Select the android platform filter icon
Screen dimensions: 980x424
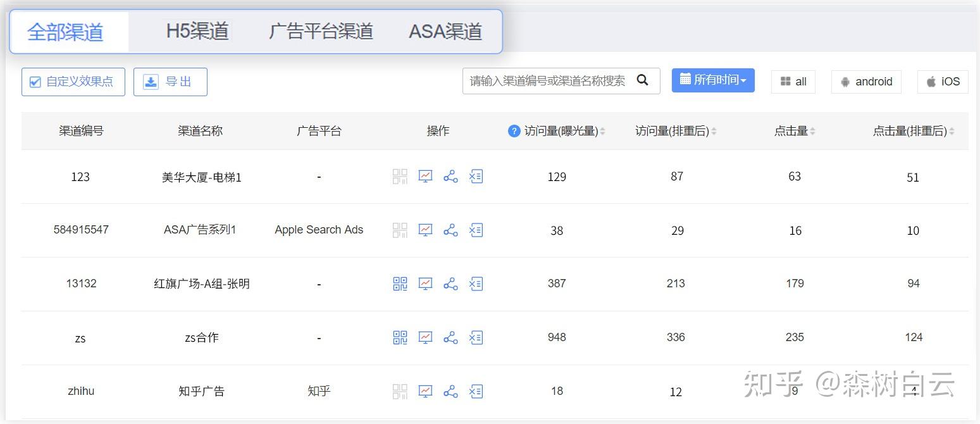point(866,82)
